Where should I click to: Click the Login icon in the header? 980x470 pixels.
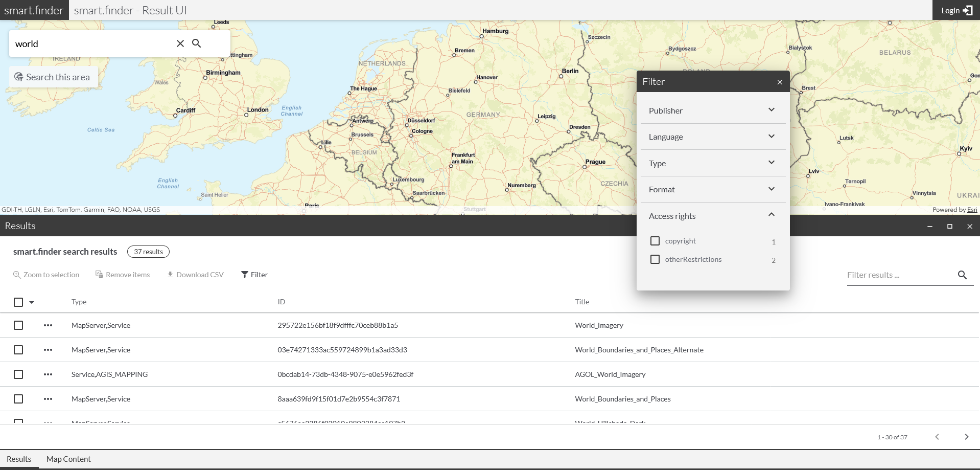tap(967, 10)
